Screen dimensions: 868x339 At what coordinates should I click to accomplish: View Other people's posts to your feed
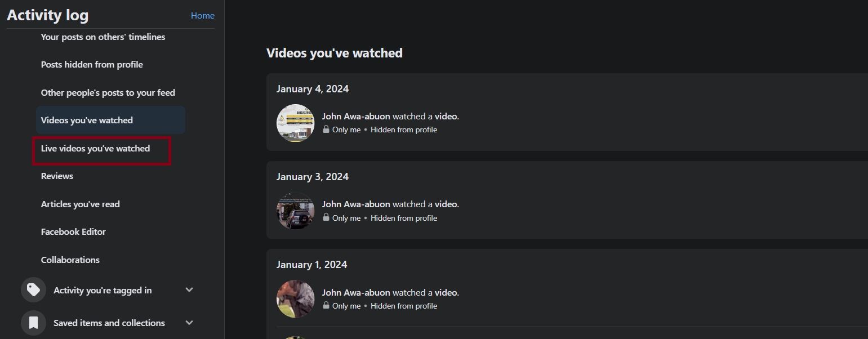click(x=108, y=92)
